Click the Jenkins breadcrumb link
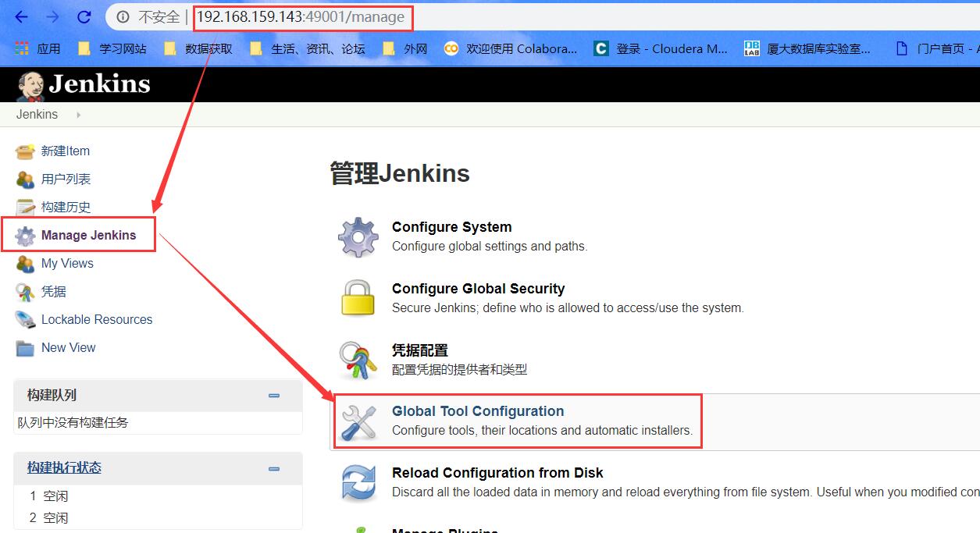This screenshot has width=980, height=533. (37, 115)
